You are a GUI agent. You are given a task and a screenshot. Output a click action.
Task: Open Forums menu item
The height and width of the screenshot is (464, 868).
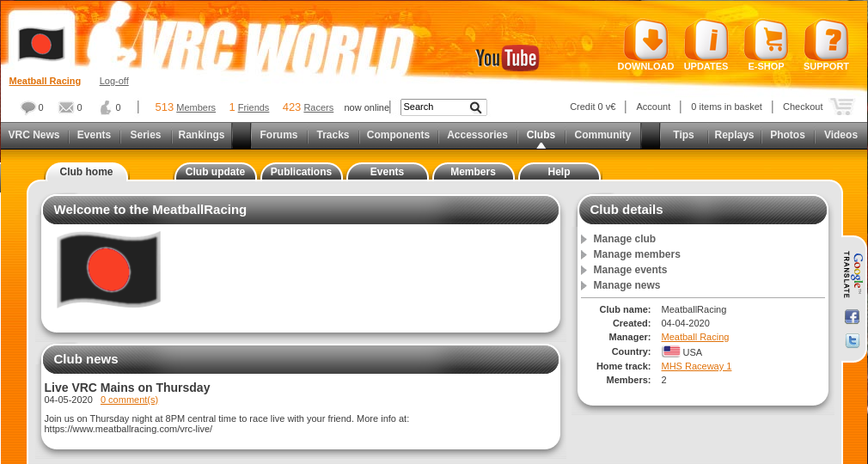pos(278,135)
